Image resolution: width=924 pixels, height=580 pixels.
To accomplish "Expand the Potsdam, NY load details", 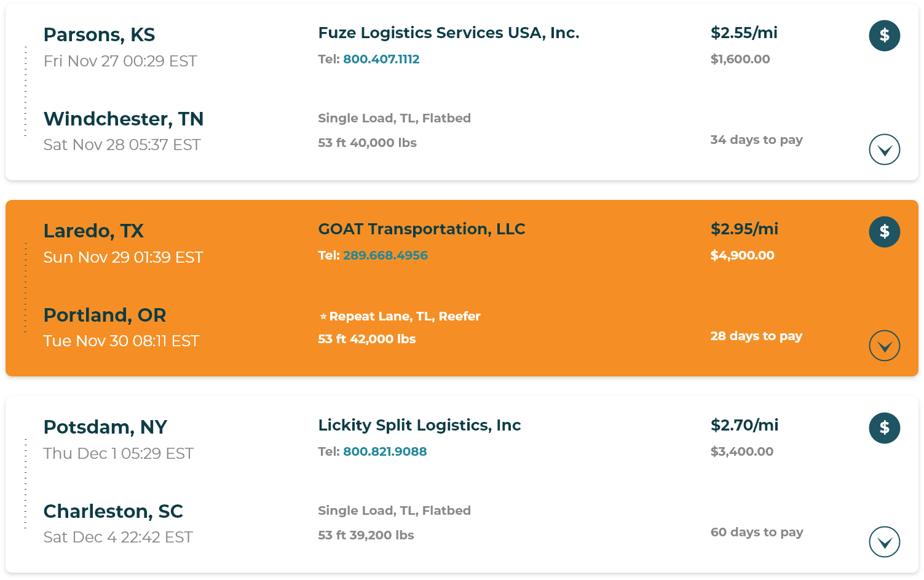I will coord(884,542).
